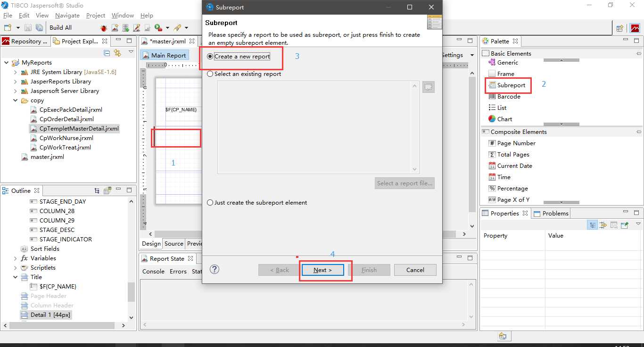Viewport: 644px width, 347px height.
Task: Collapse Title band in Outline
Action: [16, 277]
